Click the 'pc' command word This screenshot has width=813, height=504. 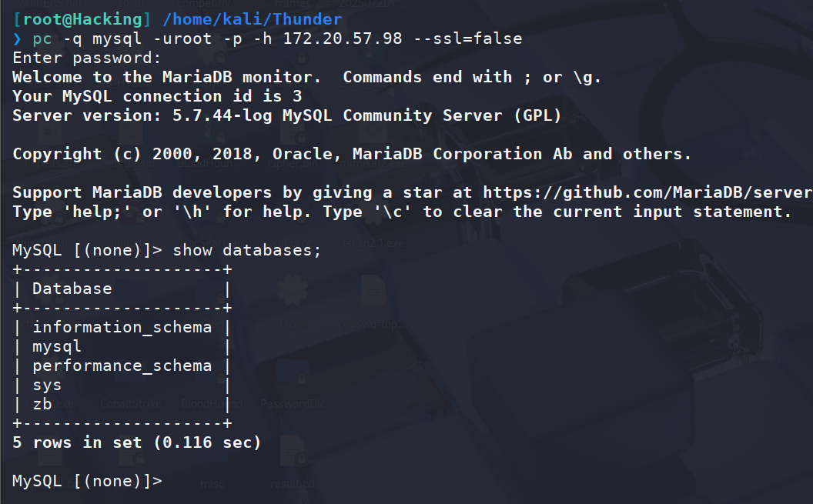click(42, 39)
